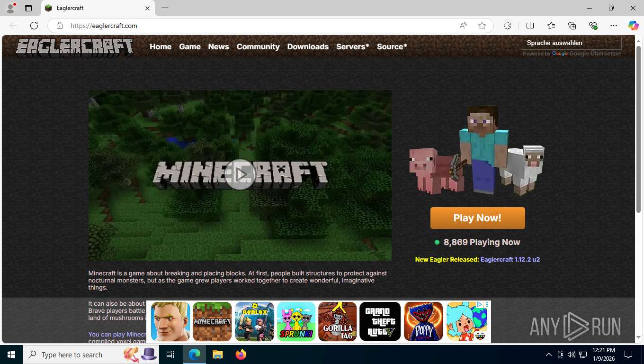Launch Firefox from the taskbar

tap(241, 355)
